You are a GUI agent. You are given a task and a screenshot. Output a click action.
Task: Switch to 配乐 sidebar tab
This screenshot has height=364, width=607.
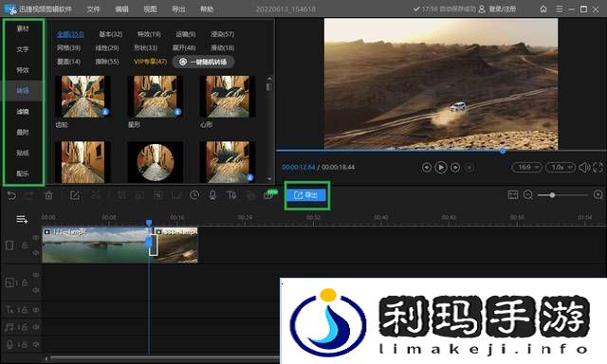(x=23, y=173)
